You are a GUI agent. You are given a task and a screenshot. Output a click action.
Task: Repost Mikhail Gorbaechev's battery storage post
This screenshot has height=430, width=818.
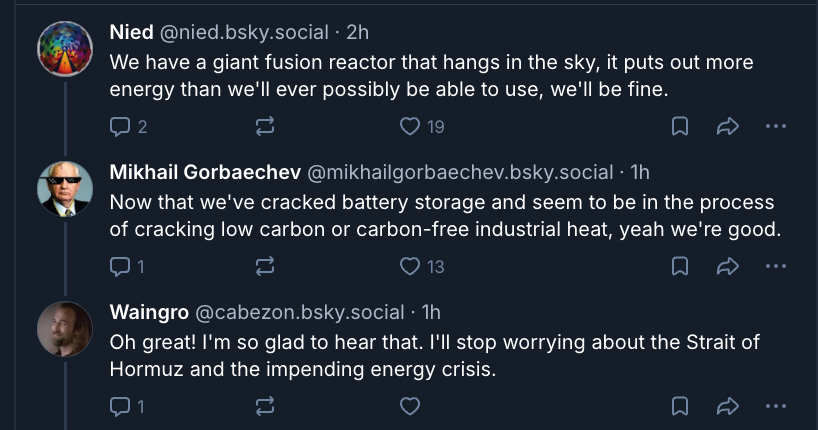pyautogui.click(x=265, y=266)
